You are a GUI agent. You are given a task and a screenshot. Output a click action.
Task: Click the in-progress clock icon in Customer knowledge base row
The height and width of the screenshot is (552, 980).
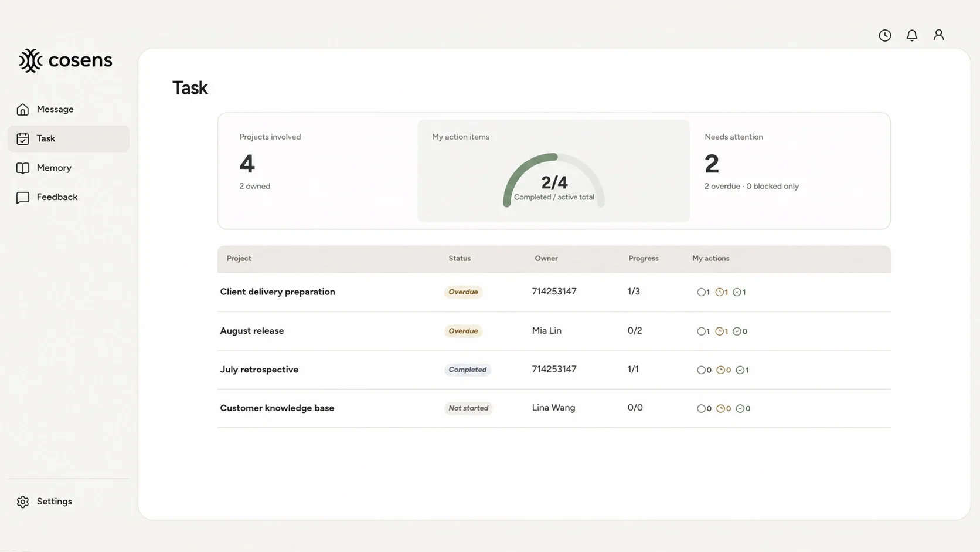[x=720, y=409]
